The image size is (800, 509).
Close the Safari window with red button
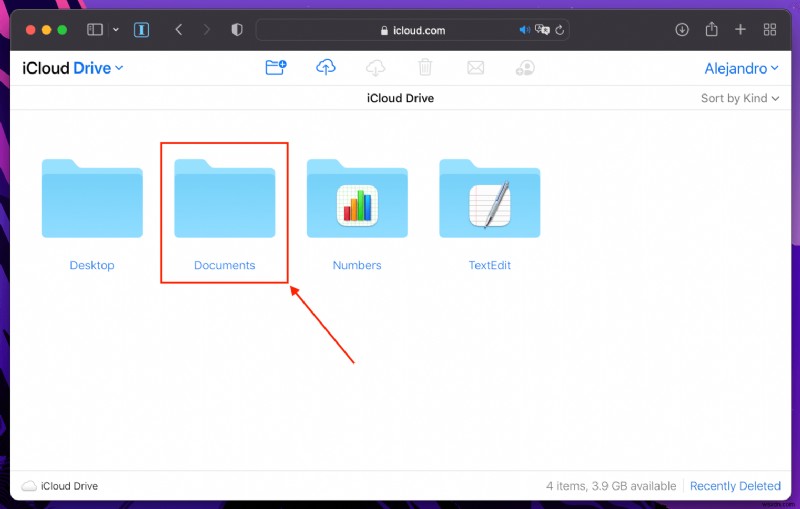[30, 30]
